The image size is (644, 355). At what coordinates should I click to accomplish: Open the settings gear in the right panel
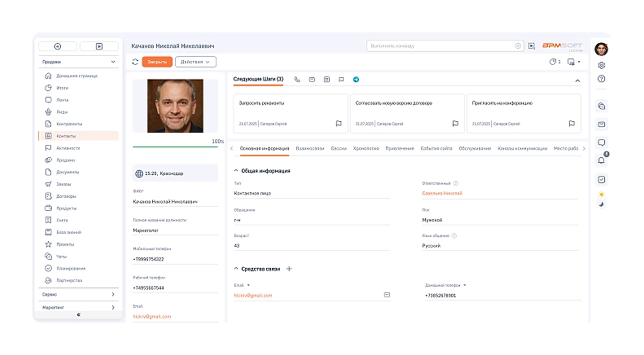(x=601, y=65)
